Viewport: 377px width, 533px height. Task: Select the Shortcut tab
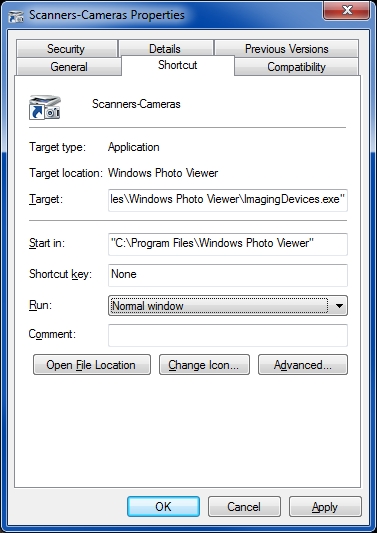point(177,65)
